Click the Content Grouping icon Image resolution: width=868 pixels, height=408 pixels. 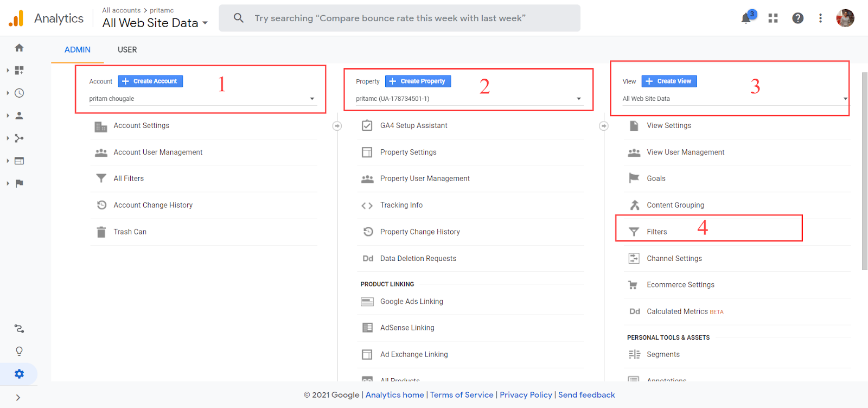point(634,205)
